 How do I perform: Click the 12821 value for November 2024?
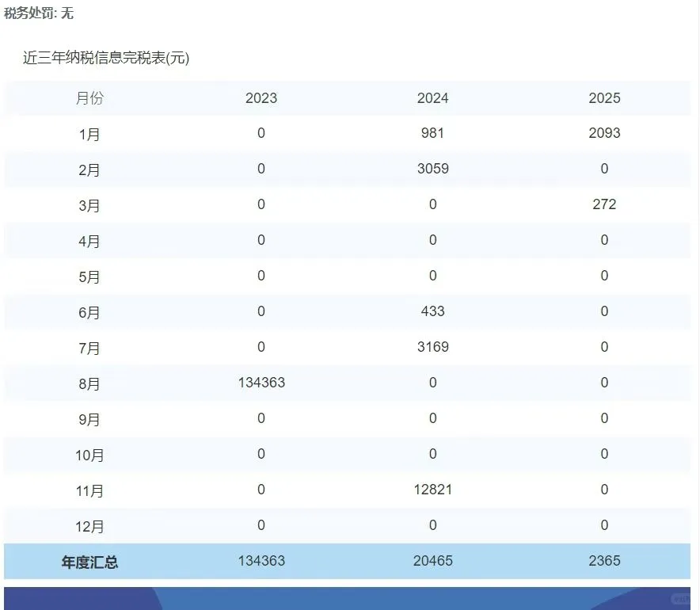(x=432, y=490)
